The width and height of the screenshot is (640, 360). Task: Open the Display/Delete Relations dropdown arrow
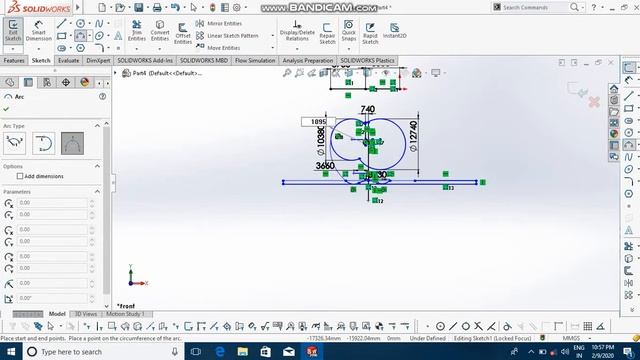(297, 49)
